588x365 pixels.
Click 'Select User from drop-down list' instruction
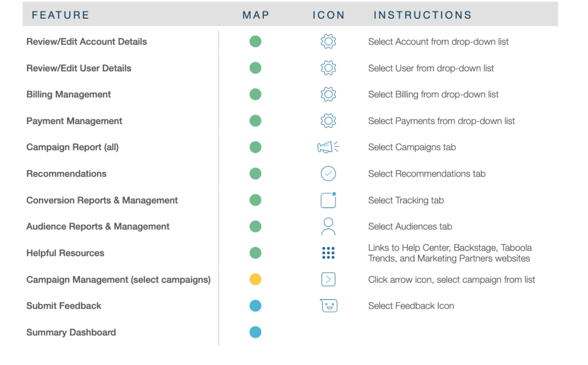point(431,68)
